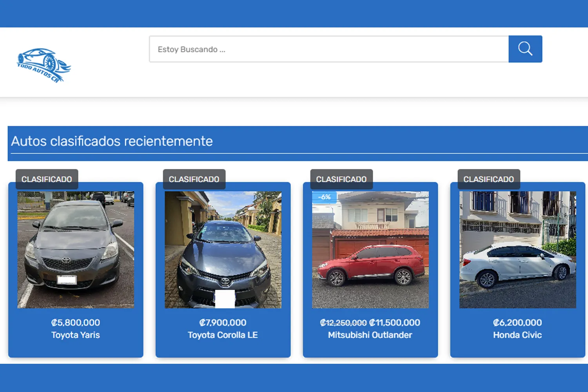Image resolution: width=588 pixels, height=392 pixels.
Task: Open the Toyota Corolla LE photo thumbnail
Action: (x=223, y=249)
